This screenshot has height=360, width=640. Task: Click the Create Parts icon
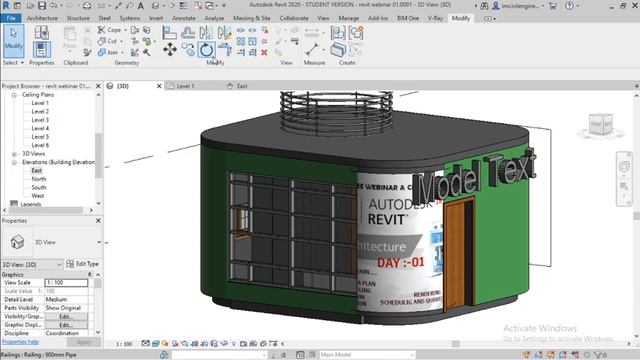[338, 50]
